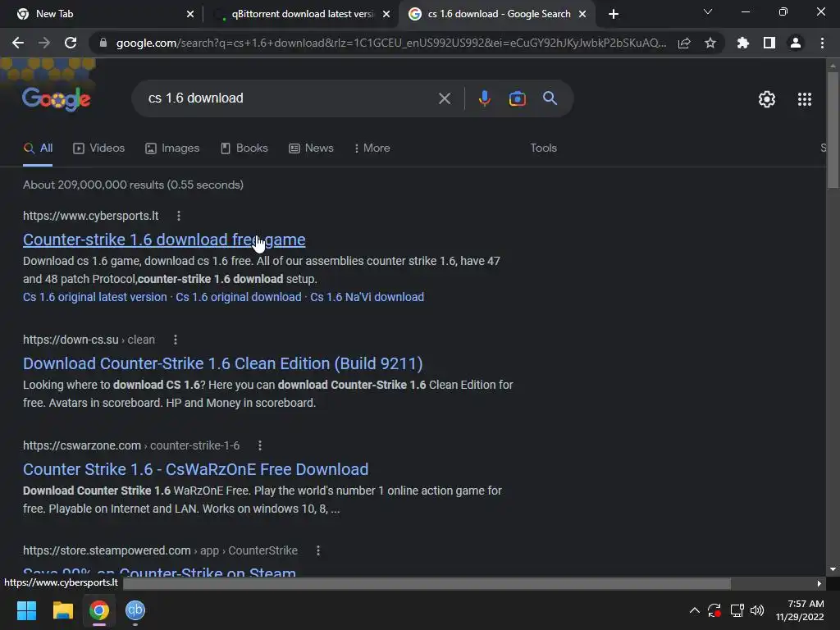The height and width of the screenshot is (630, 840).
Task: Open the volume speaker tray icon
Action: 757,610
